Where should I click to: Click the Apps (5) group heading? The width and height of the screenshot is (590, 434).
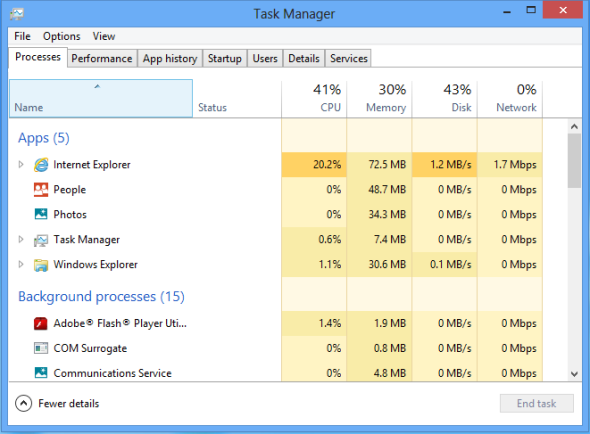pos(44,138)
